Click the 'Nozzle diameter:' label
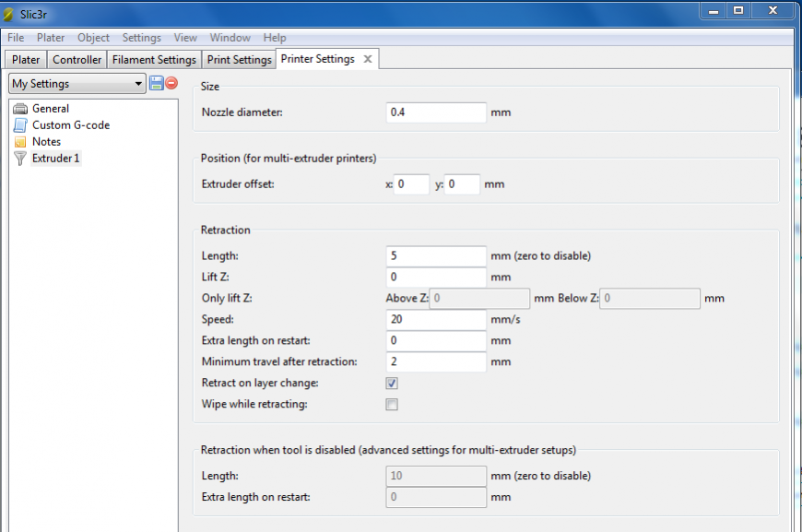Image resolution: width=802 pixels, height=532 pixels. 242,112
